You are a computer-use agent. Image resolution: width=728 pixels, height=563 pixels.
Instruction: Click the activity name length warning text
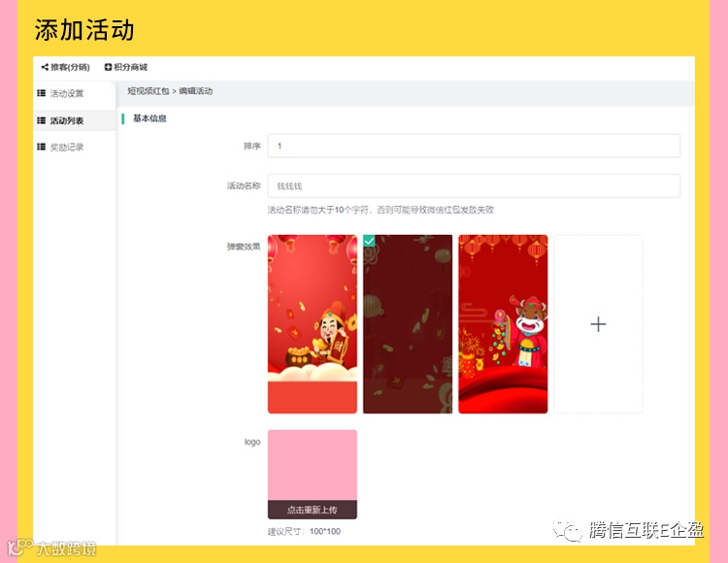click(x=381, y=210)
